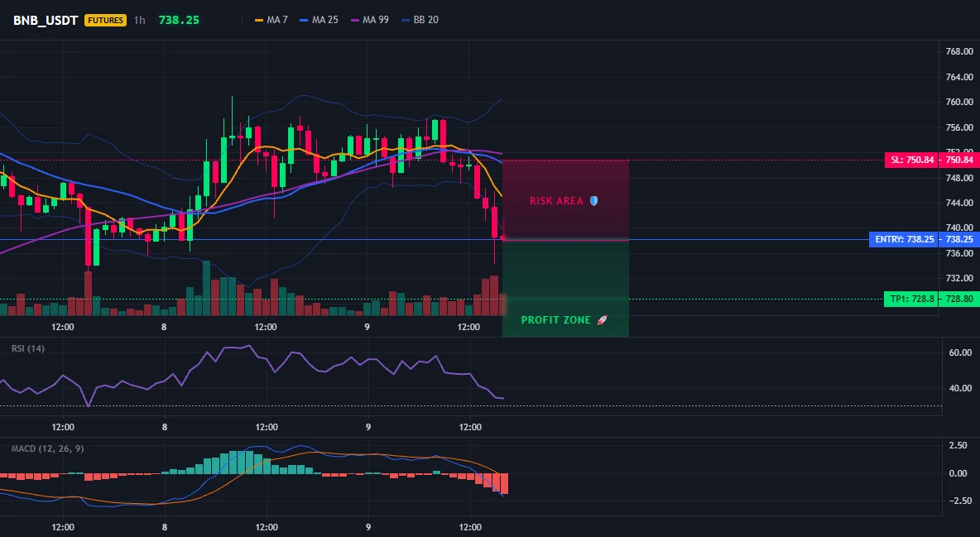This screenshot has width=980, height=537.
Task: Click the 60.00 RSI axis value
Action: [961, 352]
